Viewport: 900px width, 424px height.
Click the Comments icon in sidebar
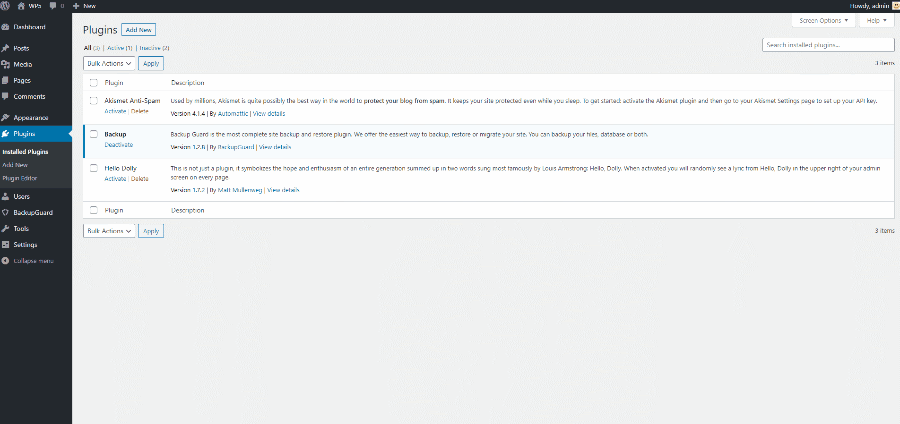(5, 96)
